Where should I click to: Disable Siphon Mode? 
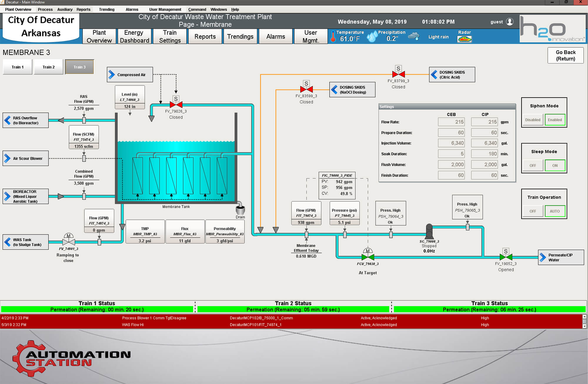click(533, 120)
